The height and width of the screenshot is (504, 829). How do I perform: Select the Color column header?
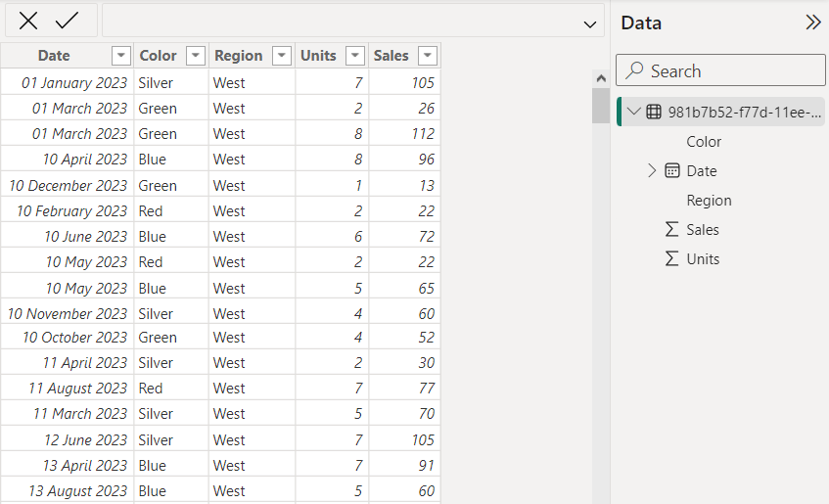(158, 56)
